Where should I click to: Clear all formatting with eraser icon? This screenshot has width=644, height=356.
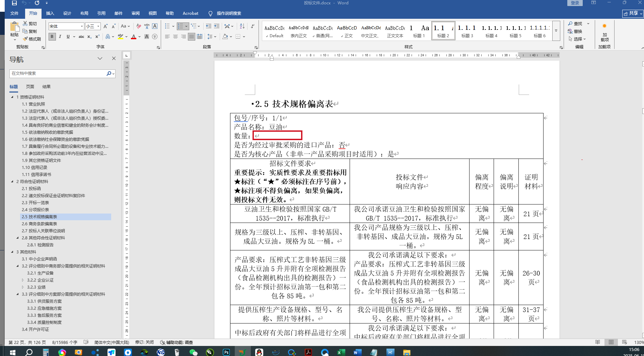[139, 26]
